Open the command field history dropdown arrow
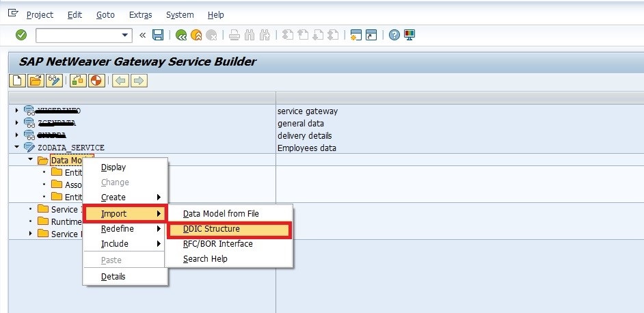The image size is (644, 313). click(126, 36)
